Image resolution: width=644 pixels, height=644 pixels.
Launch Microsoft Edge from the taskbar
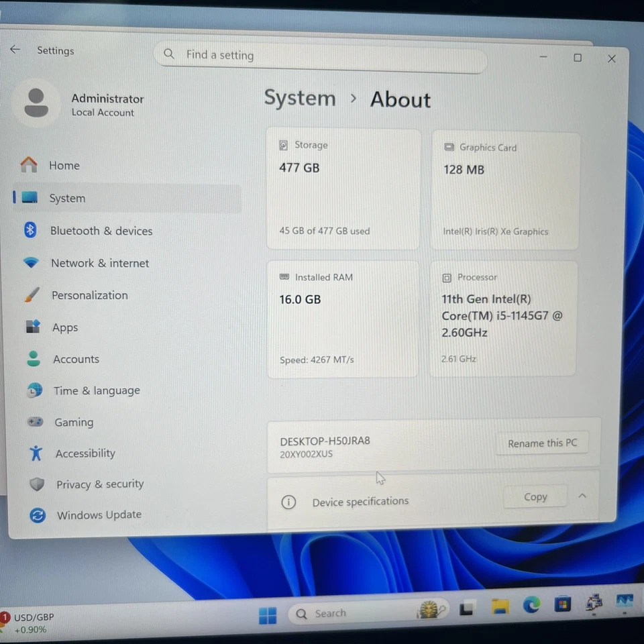click(x=531, y=605)
